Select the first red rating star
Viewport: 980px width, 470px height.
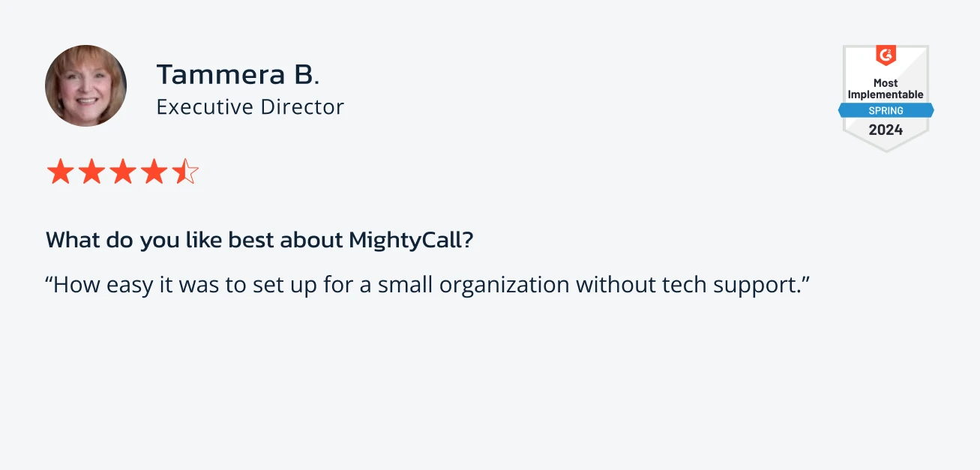pos(60,172)
